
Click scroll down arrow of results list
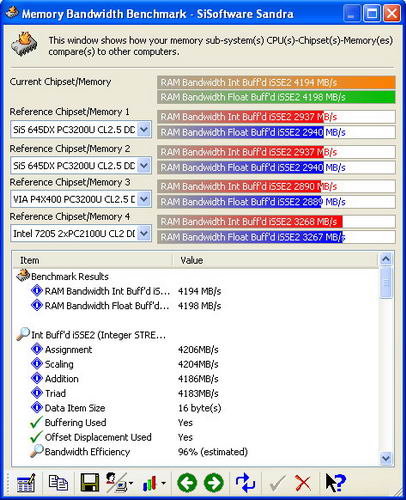click(386, 459)
